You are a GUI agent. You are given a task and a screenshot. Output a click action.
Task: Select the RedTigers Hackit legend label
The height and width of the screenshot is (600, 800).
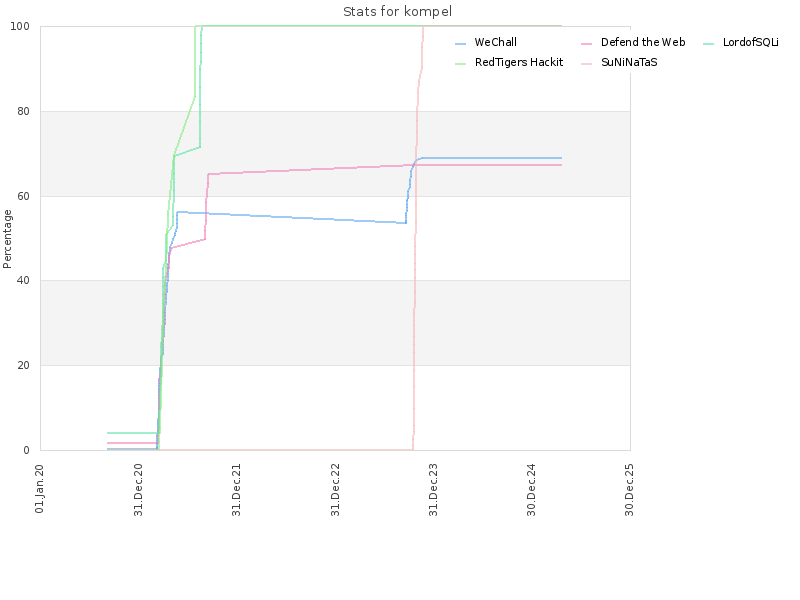(x=519, y=62)
